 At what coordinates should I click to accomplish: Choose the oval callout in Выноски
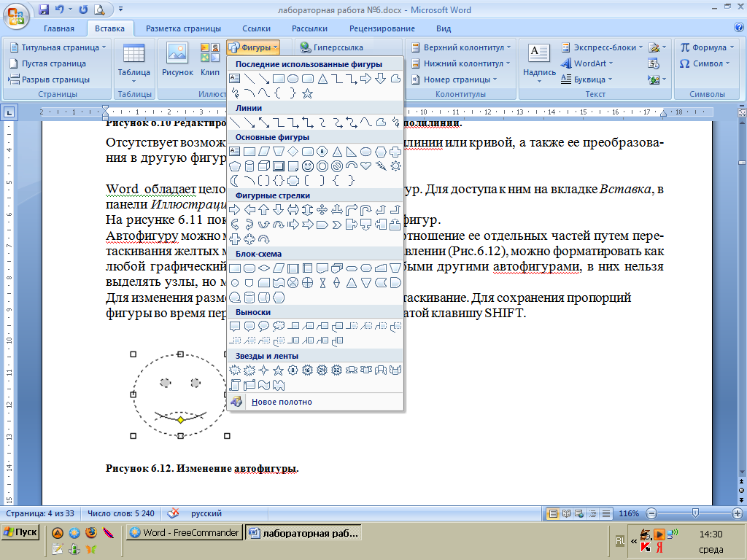pyautogui.click(x=264, y=326)
